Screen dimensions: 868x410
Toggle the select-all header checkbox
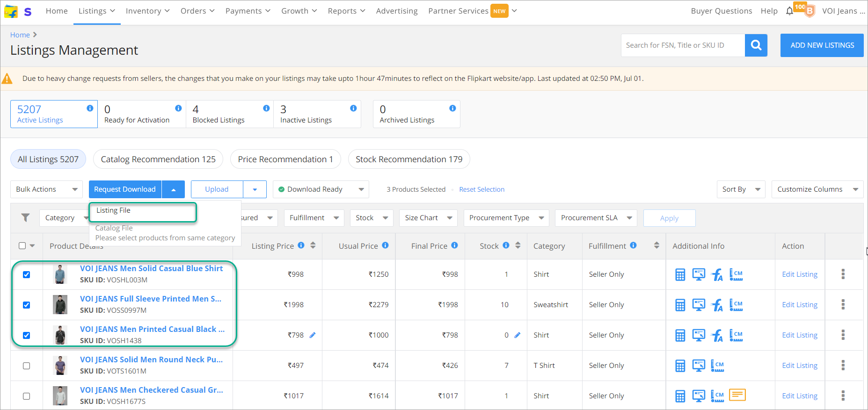(22, 245)
